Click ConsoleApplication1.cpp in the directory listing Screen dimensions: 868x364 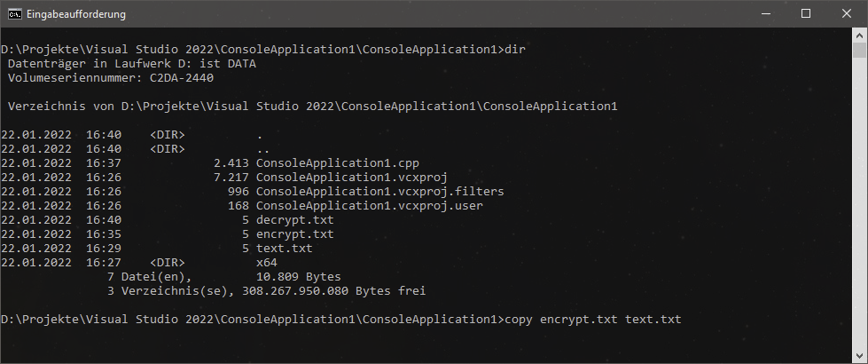click(x=337, y=163)
